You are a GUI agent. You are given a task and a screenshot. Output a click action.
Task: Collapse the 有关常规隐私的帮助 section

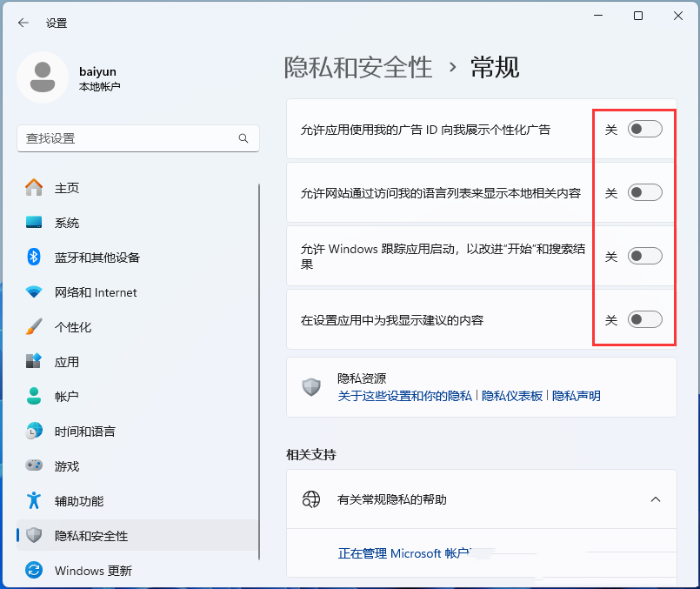[x=656, y=499]
